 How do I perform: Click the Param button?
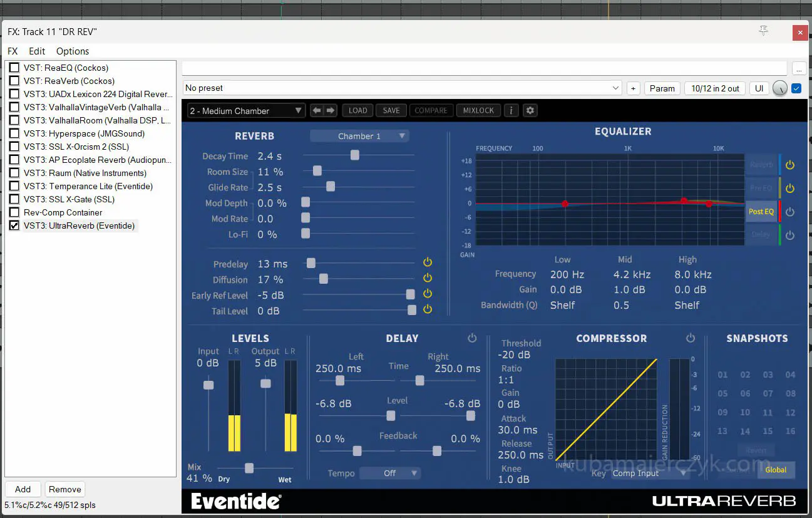[x=662, y=88]
